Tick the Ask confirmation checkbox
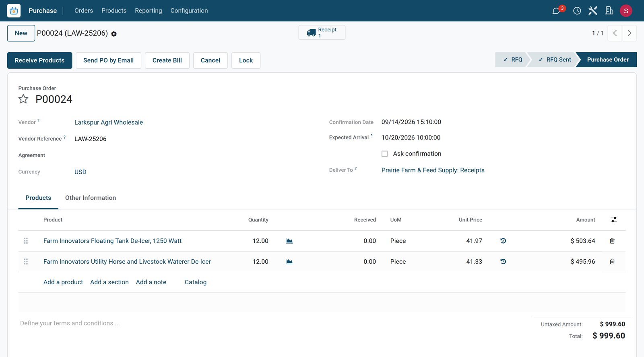This screenshot has height=357, width=644. [x=385, y=154]
